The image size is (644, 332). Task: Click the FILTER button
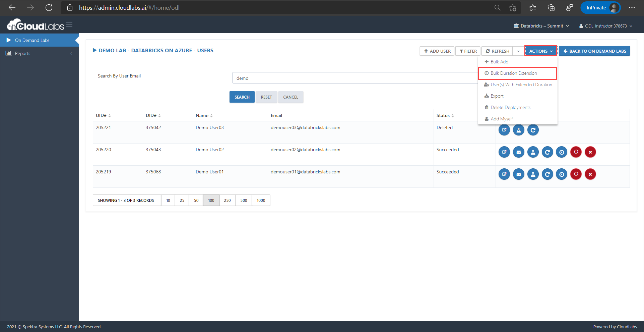click(468, 51)
